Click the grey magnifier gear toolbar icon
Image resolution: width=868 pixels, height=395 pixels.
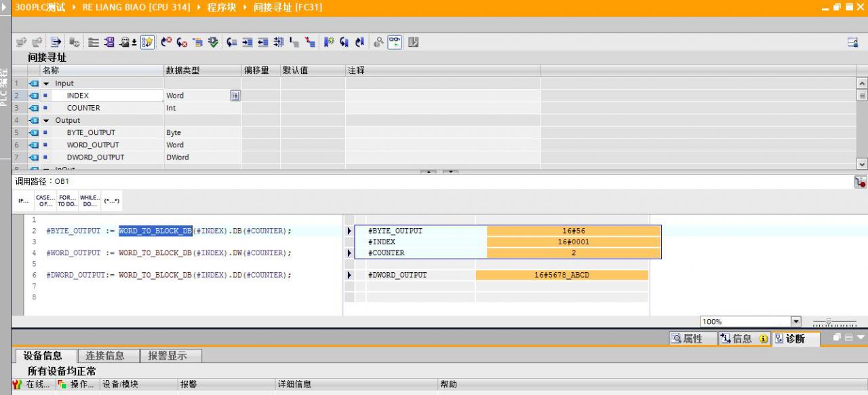point(378,42)
